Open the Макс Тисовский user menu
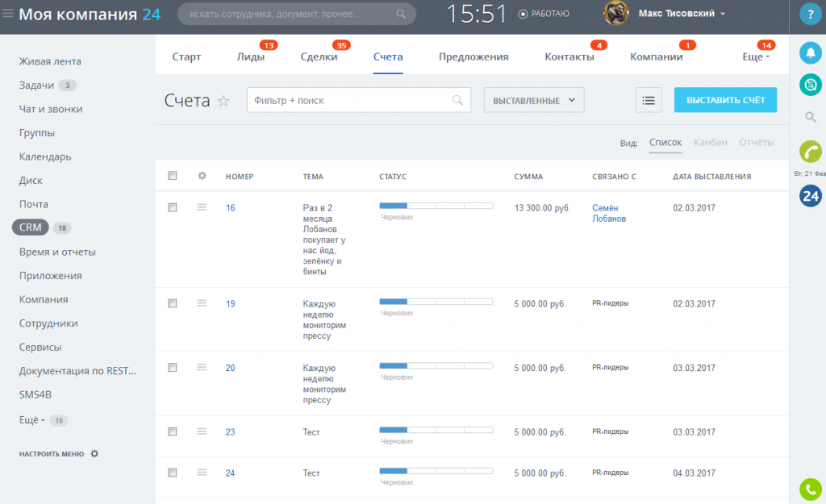The height and width of the screenshot is (504, 826). tap(681, 14)
